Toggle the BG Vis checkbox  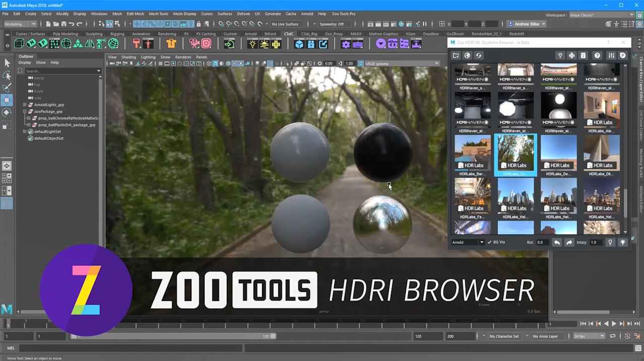490,242
